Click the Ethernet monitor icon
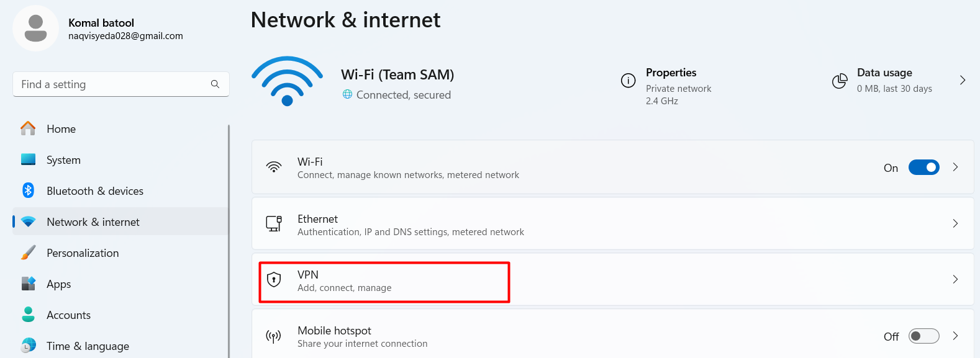The width and height of the screenshot is (980, 358). (274, 223)
